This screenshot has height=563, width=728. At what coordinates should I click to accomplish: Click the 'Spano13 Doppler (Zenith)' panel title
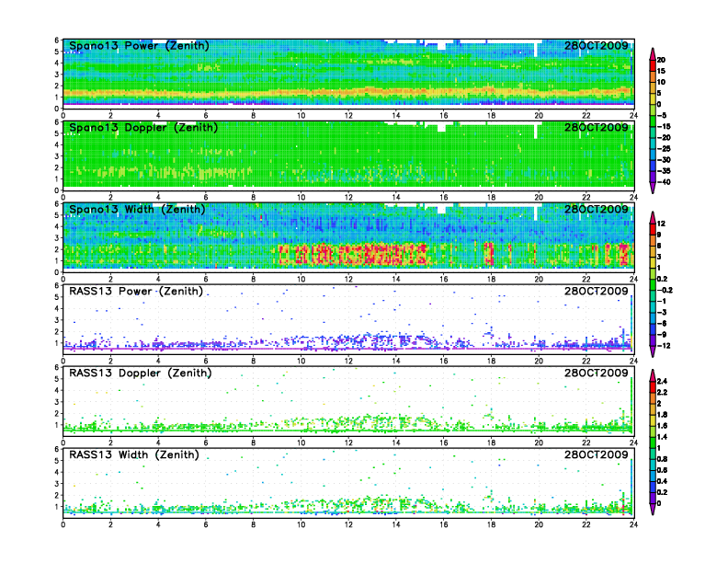click(143, 128)
